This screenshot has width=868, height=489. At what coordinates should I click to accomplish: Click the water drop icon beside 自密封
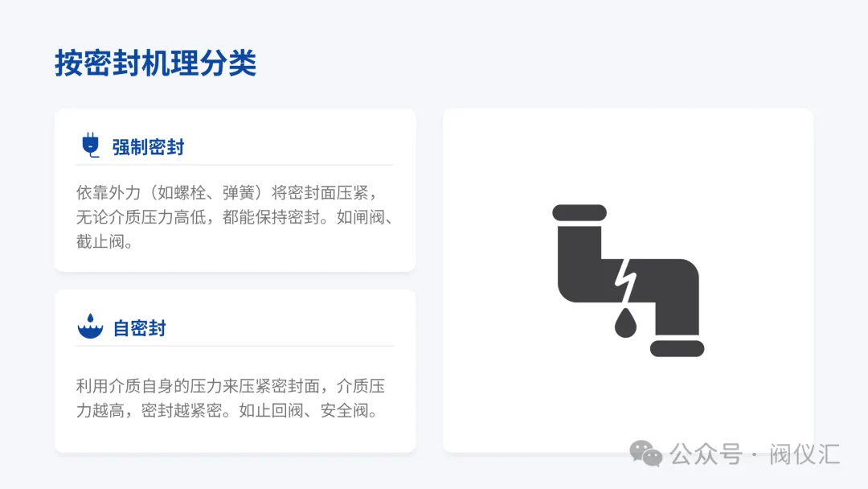pos(90,327)
